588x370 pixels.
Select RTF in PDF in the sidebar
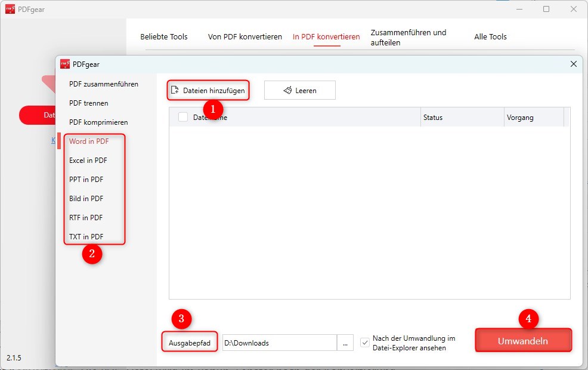point(85,218)
